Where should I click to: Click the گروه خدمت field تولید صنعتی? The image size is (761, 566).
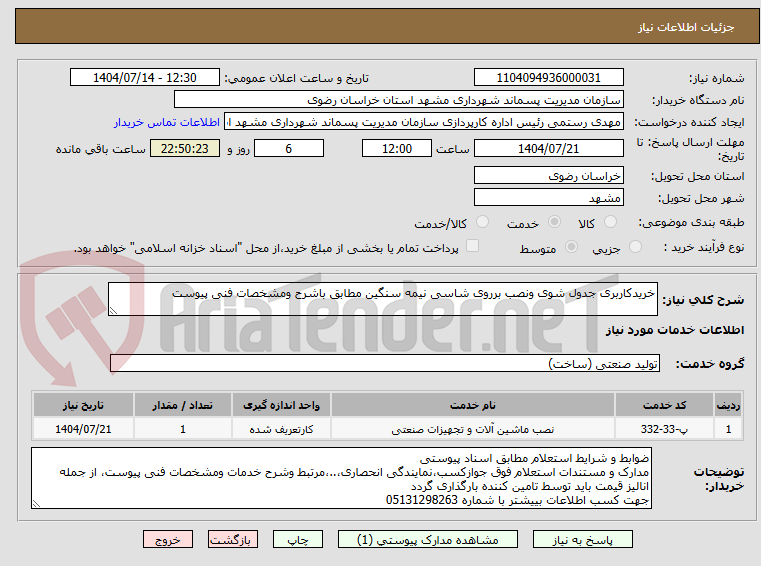385,364
